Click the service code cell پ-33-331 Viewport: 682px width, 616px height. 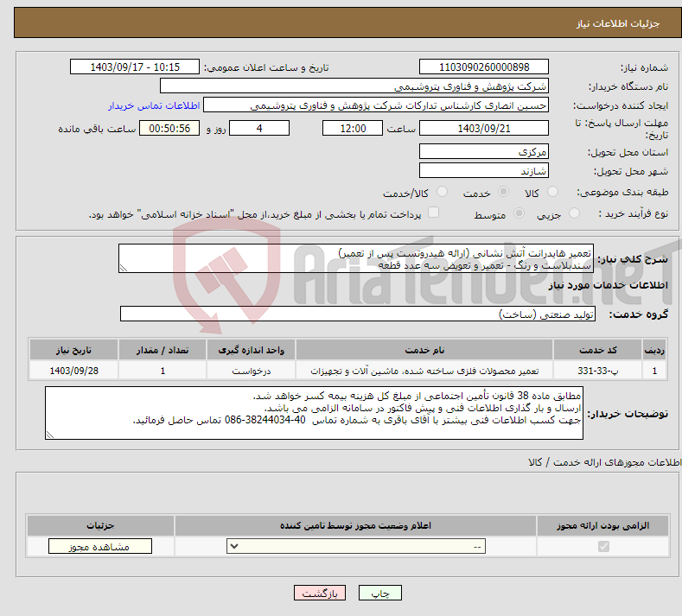coord(597,371)
